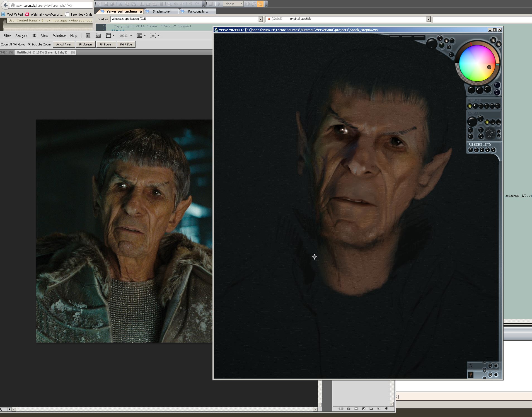The height and width of the screenshot is (417, 532).
Task: Open layer style fx menu in layers panel
Action: point(349,409)
